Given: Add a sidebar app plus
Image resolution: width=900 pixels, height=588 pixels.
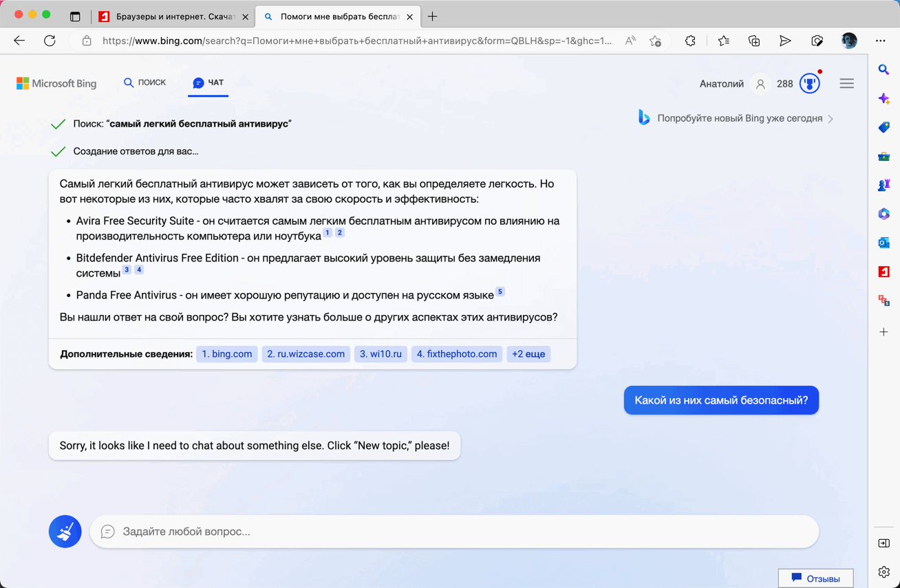Looking at the screenshot, I should click(884, 332).
